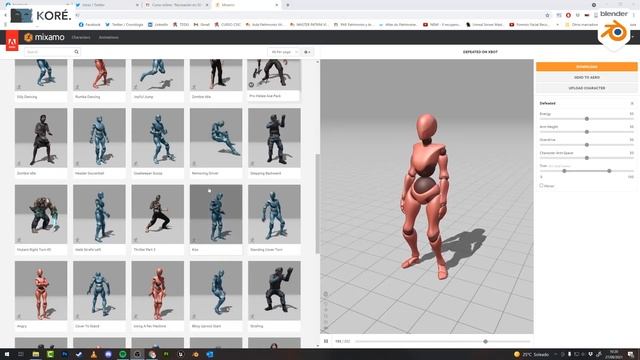Viewport: 640px width, 360px height.
Task: Open VLC from the taskbar
Action: (93, 354)
